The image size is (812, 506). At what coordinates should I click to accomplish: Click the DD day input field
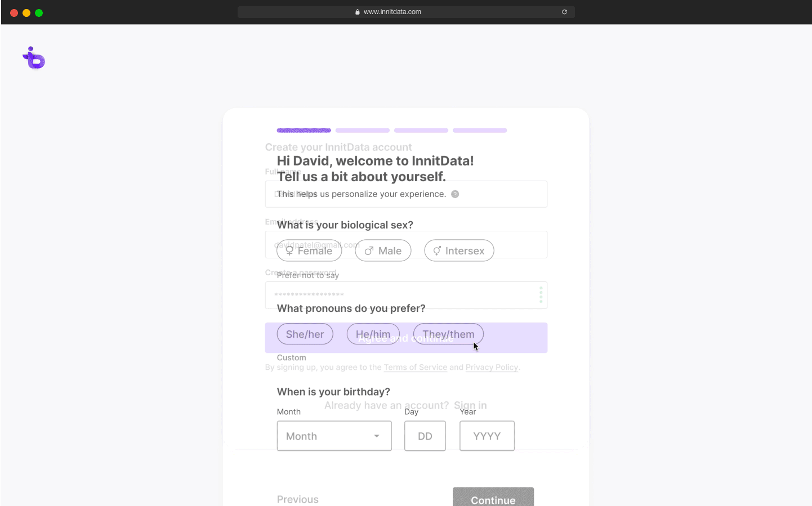coord(425,436)
